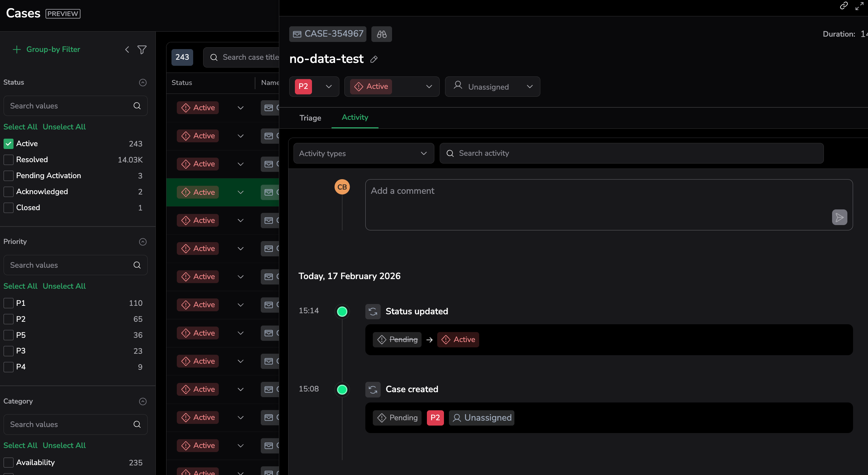Expand the Activity types dropdown

[364, 154]
